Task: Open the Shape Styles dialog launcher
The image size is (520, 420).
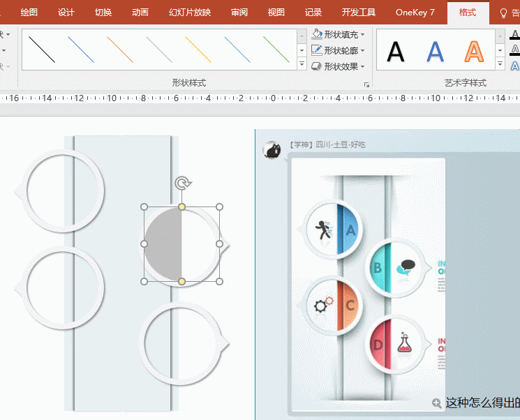Action: [x=366, y=84]
